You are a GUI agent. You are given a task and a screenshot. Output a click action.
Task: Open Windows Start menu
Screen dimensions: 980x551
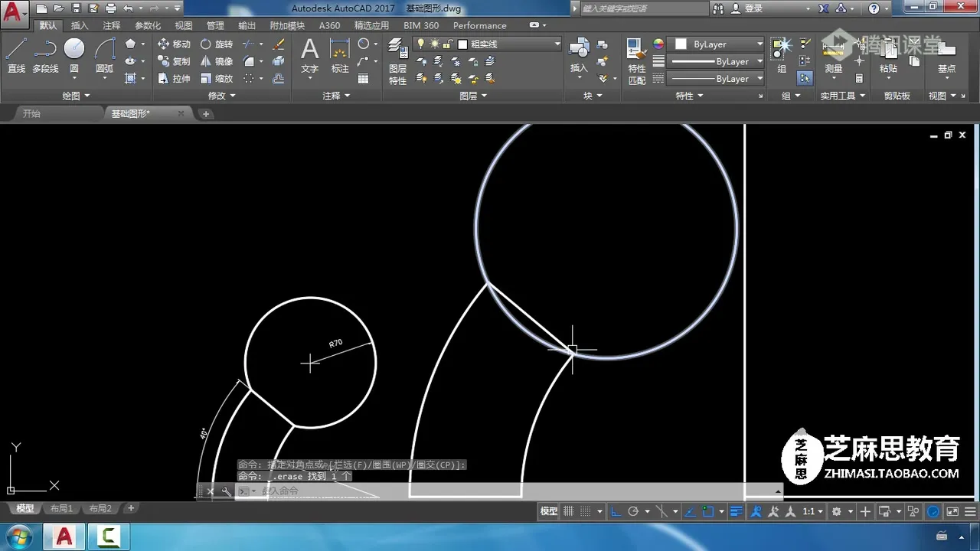click(x=18, y=536)
